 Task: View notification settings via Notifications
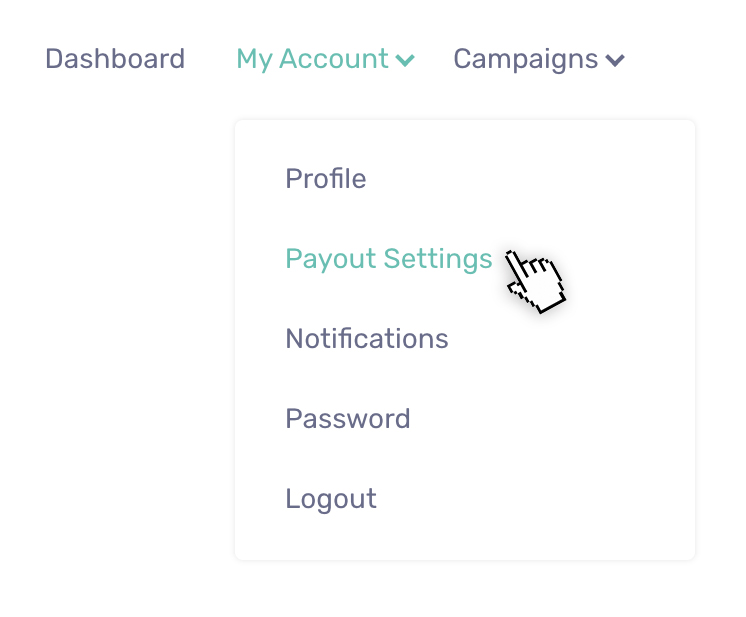[x=367, y=339]
